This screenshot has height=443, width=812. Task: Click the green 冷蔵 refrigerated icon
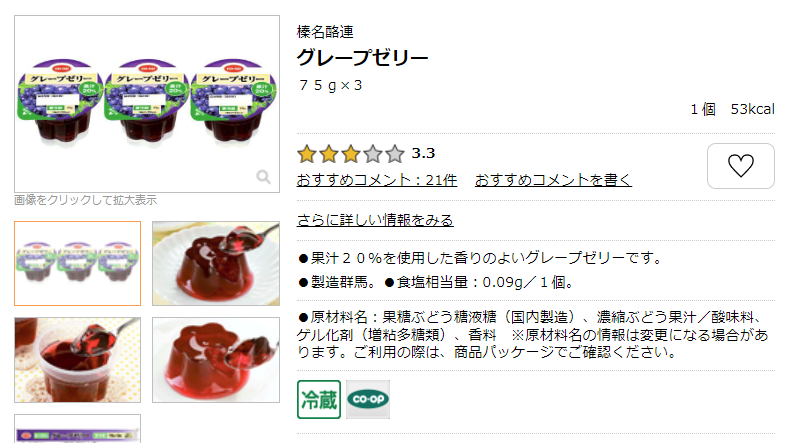[x=319, y=399]
